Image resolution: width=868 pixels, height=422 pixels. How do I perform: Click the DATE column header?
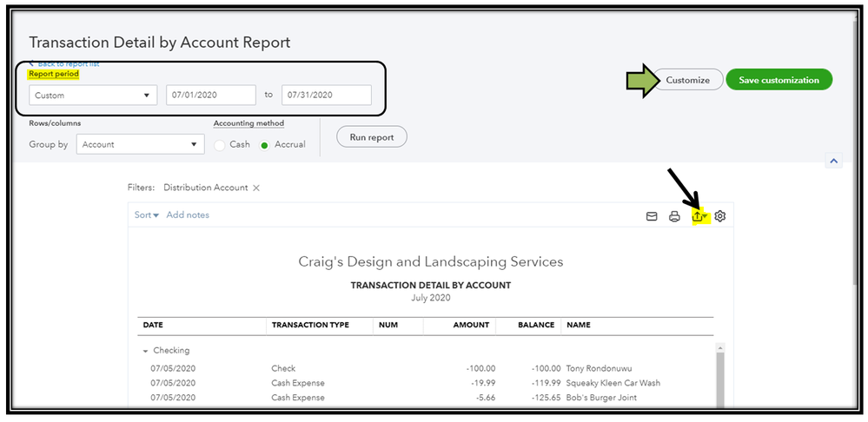(153, 326)
